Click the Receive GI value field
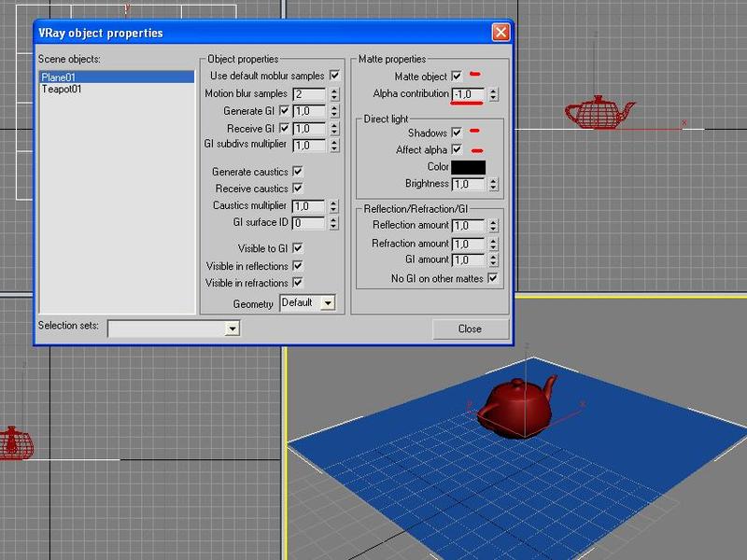Viewport: 747px width, 560px height. tap(310, 129)
